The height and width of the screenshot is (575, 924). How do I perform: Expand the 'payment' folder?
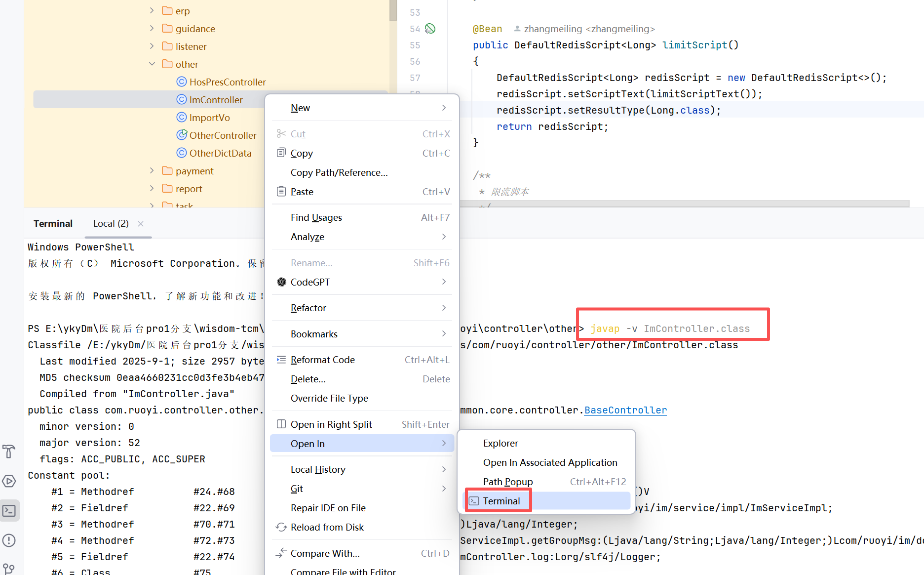(x=152, y=171)
